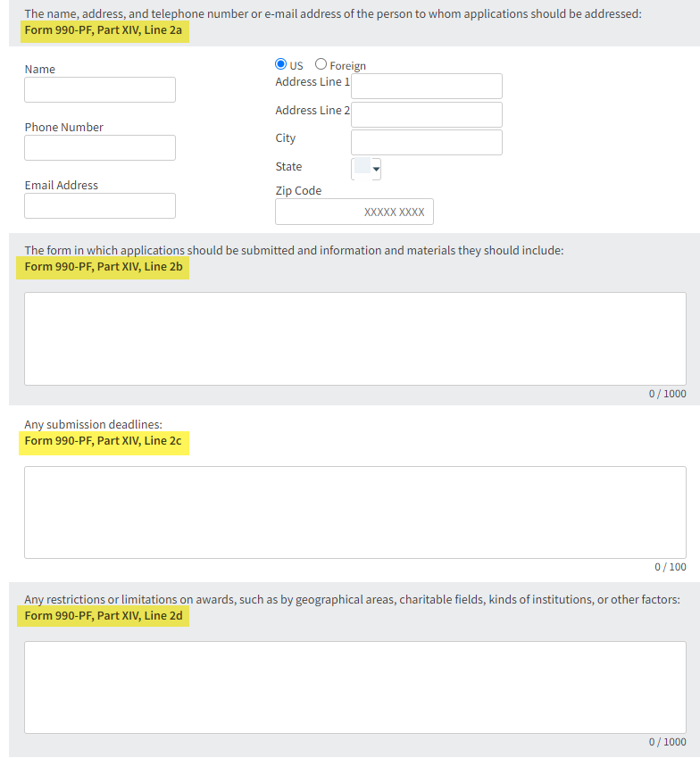Click highlighted 'Form 990-PF, Part XIV, Line 2b' text

coord(103,266)
